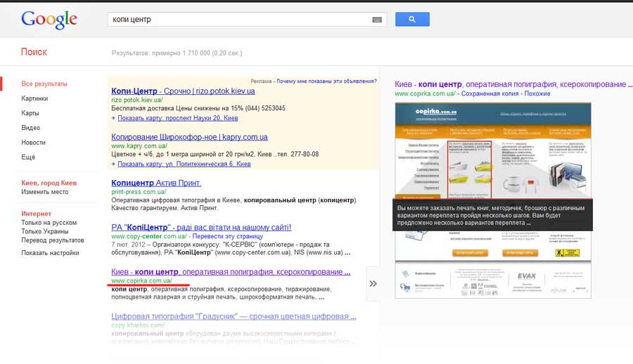
Task: Open result 'Цифровая типография Градусник'
Action: click(234, 316)
